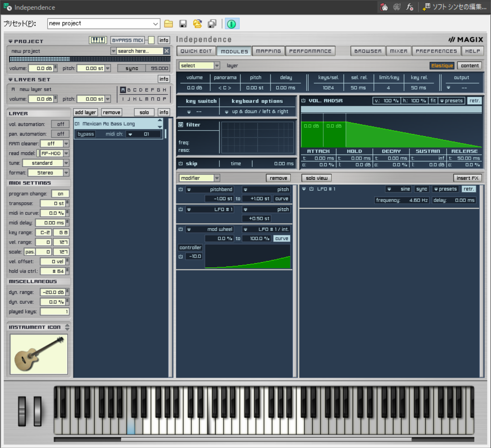Image resolution: width=491 pixels, height=448 pixels.
Task: Switch to the MAPPING tab
Action: [268, 51]
